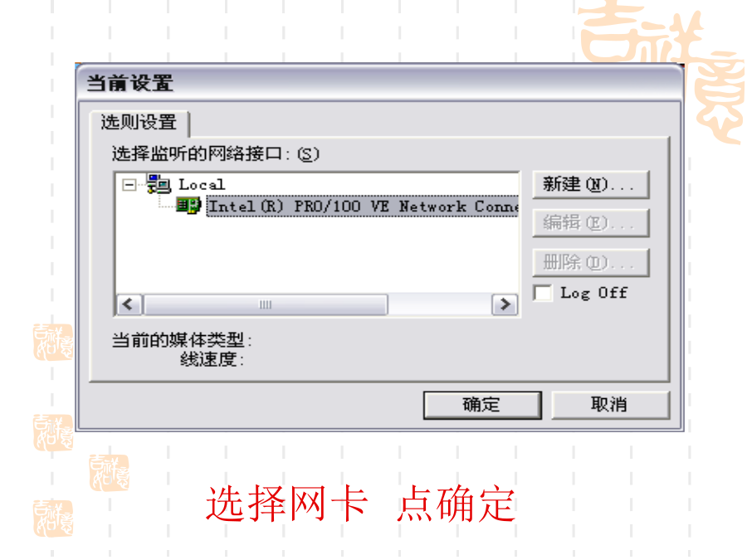747x560 pixels.
Task: Confirm with the 确定 button
Action: [x=482, y=405]
